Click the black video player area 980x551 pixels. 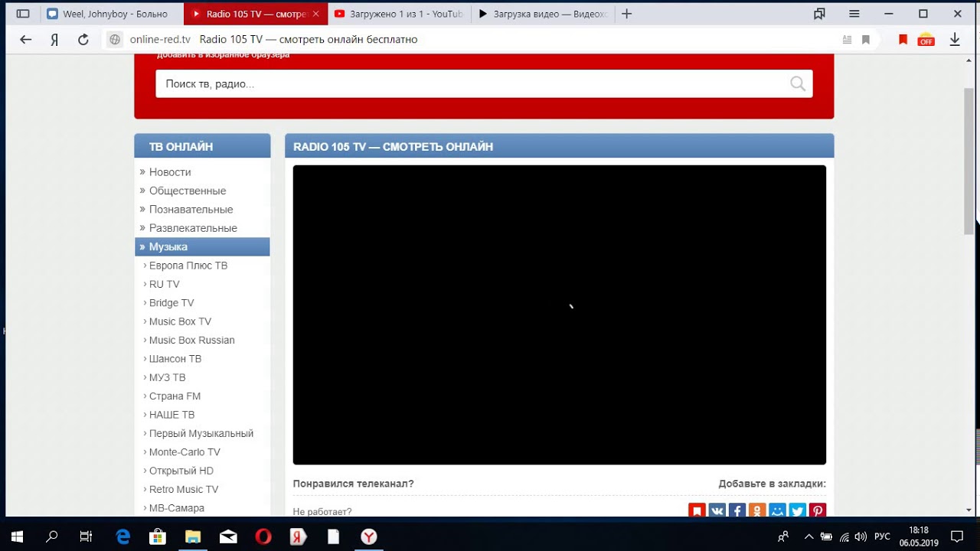click(x=560, y=315)
